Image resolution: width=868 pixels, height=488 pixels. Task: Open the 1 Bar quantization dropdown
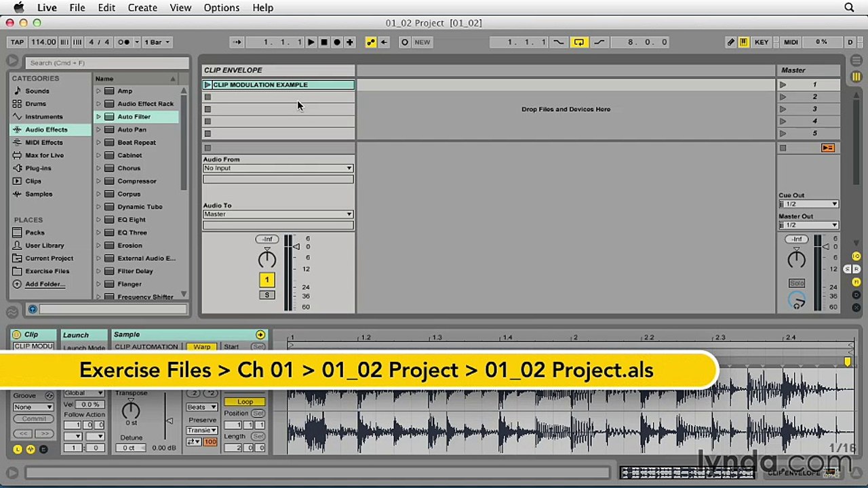(158, 42)
